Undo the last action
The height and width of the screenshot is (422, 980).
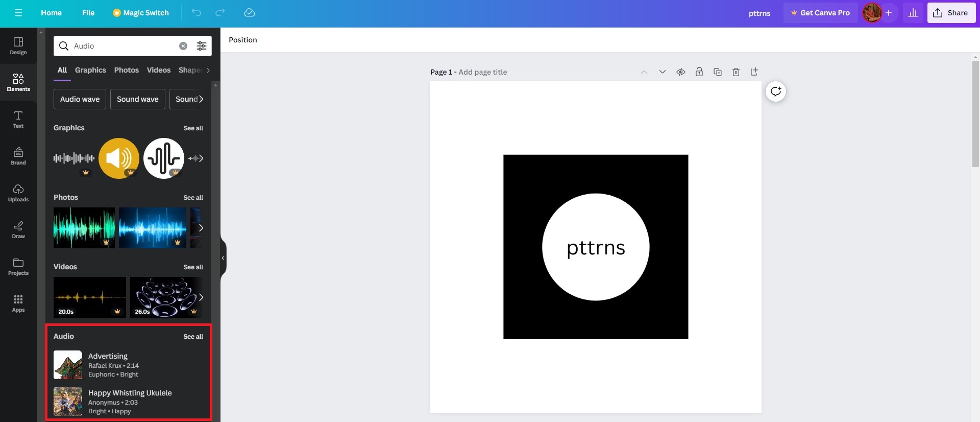click(197, 13)
